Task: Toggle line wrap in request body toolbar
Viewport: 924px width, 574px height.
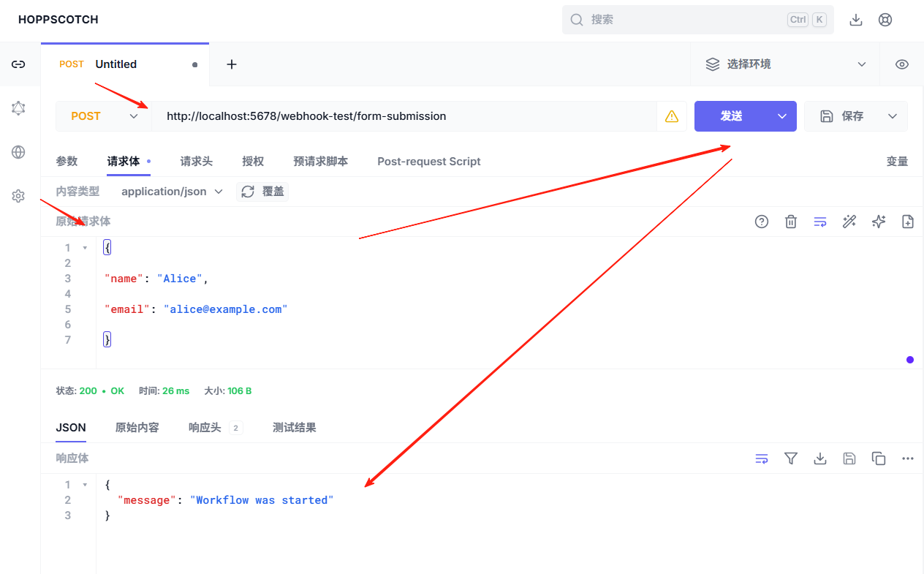Action: click(x=820, y=222)
